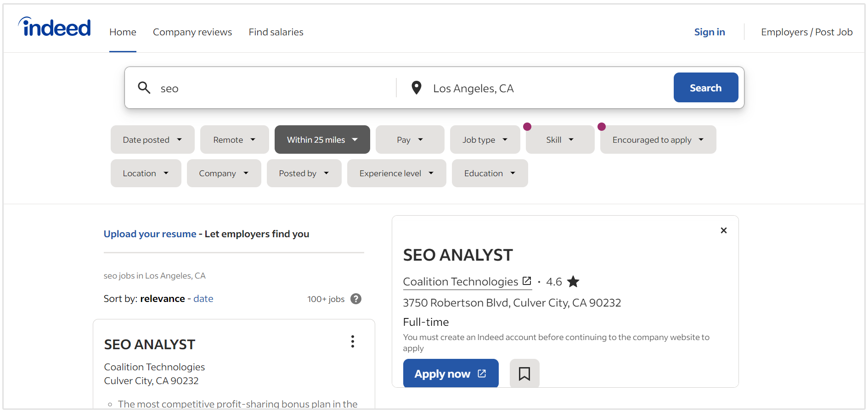This screenshot has width=868, height=413.
Task: Open the Experience level dropdown
Action: [x=396, y=173]
